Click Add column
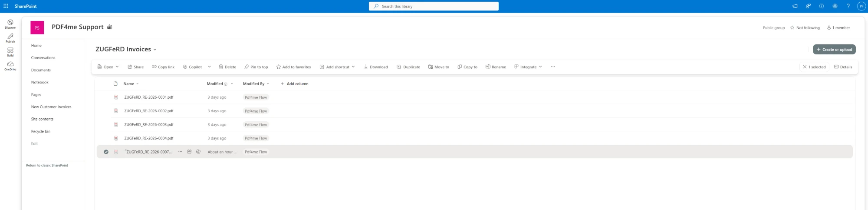The image size is (868, 210). point(294,84)
